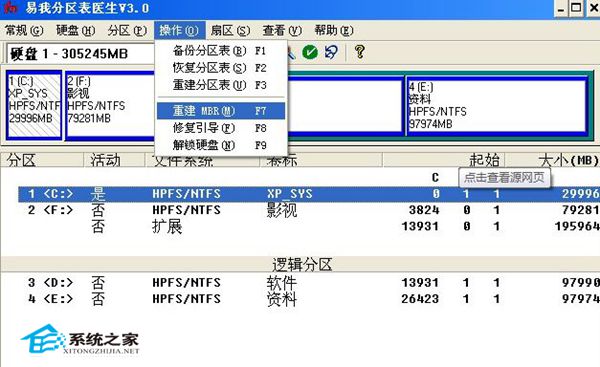
Task: Select the 1 (C:) XP_SYS partition block
Action: pos(34,105)
